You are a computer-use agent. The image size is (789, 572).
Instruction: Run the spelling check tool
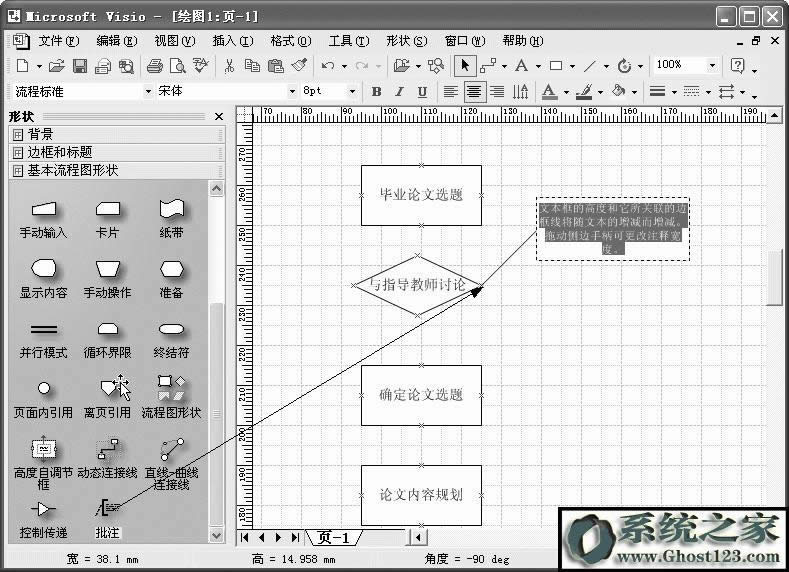pos(201,65)
